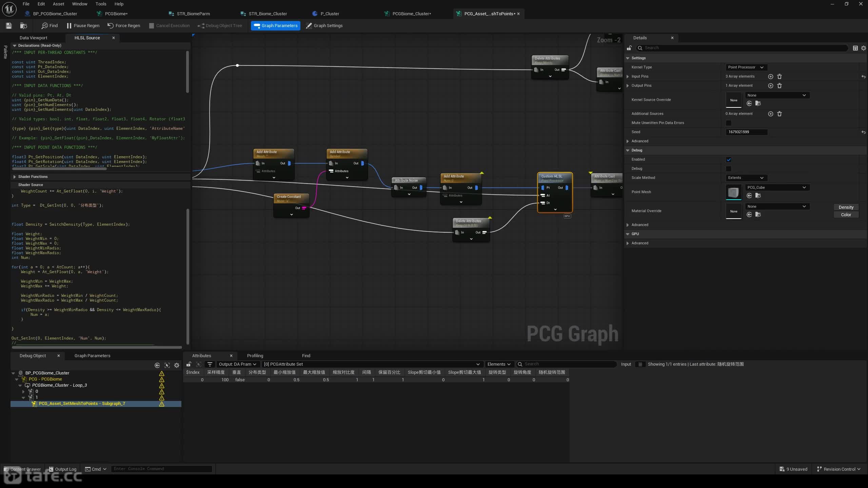This screenshot has height=488, width=868.
Task: Uncheck the Debug Enabled checkbox
Action: [x=728, y=159]
